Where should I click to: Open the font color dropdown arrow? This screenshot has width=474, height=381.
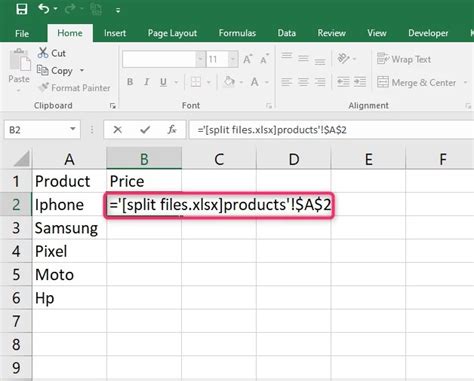[x=267, y=82]
